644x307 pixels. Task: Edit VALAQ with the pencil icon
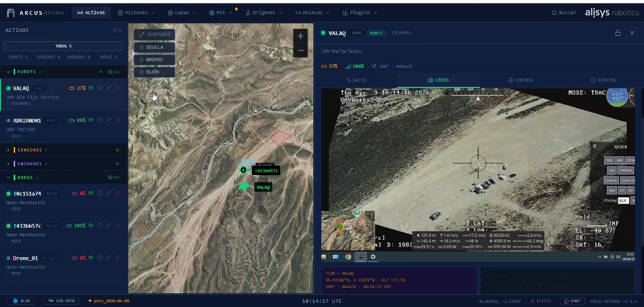(x=109, y=88)
